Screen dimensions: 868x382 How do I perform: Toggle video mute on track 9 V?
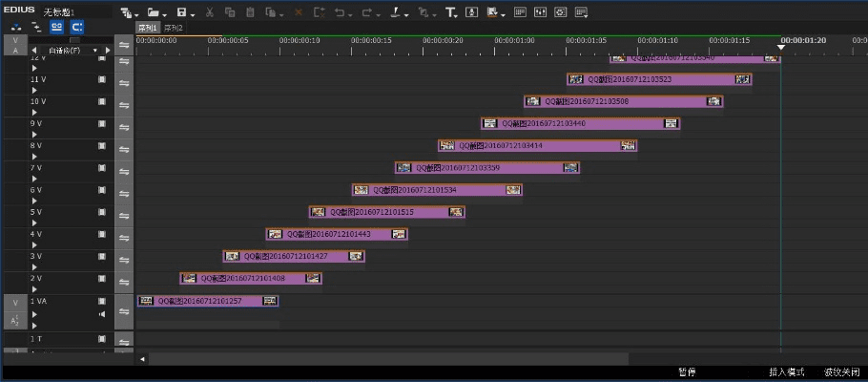102,123
